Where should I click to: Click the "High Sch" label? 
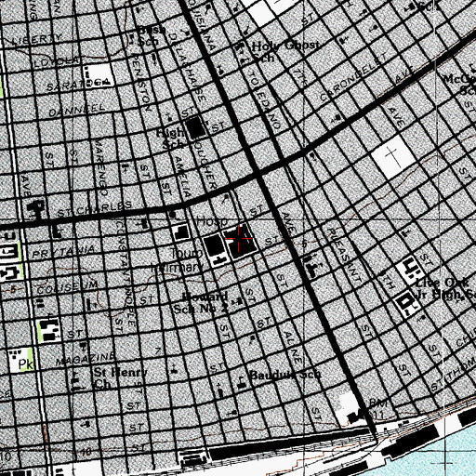[x=170, y=139]
